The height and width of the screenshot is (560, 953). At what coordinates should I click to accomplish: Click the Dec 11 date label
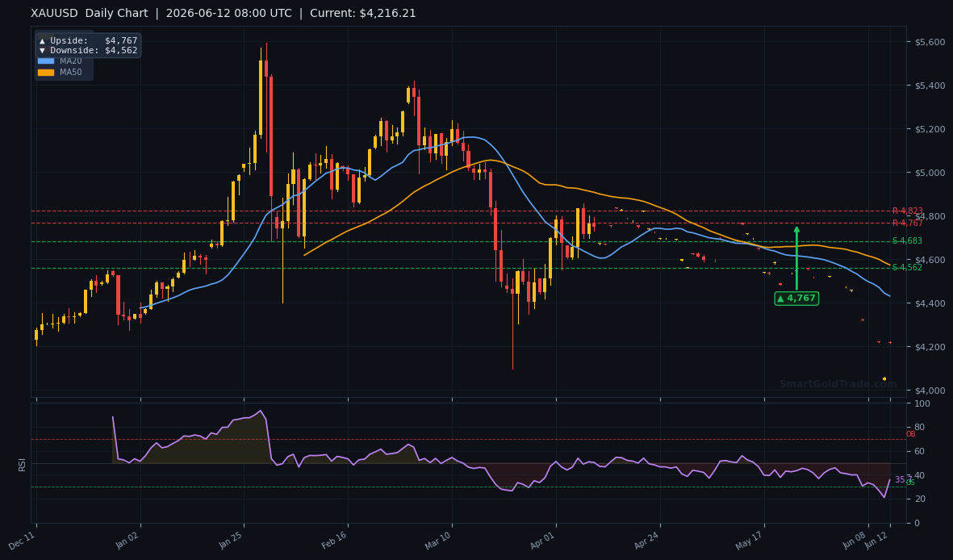point(23,539)
